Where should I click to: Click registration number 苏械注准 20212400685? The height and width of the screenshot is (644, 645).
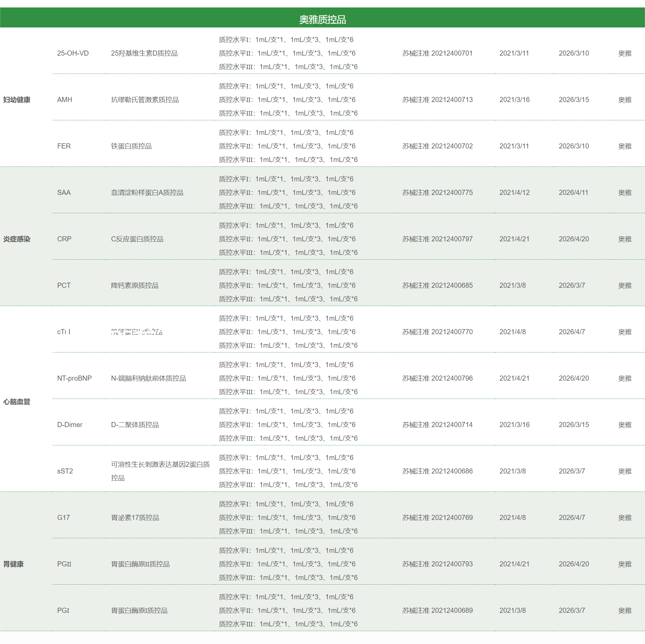coord(437,285)
